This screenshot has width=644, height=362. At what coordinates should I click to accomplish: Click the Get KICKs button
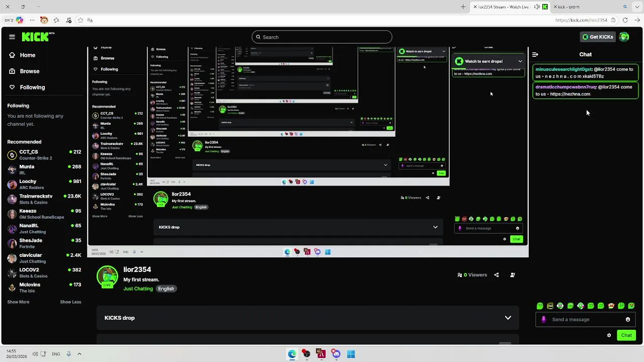click(x=598, y=37)
